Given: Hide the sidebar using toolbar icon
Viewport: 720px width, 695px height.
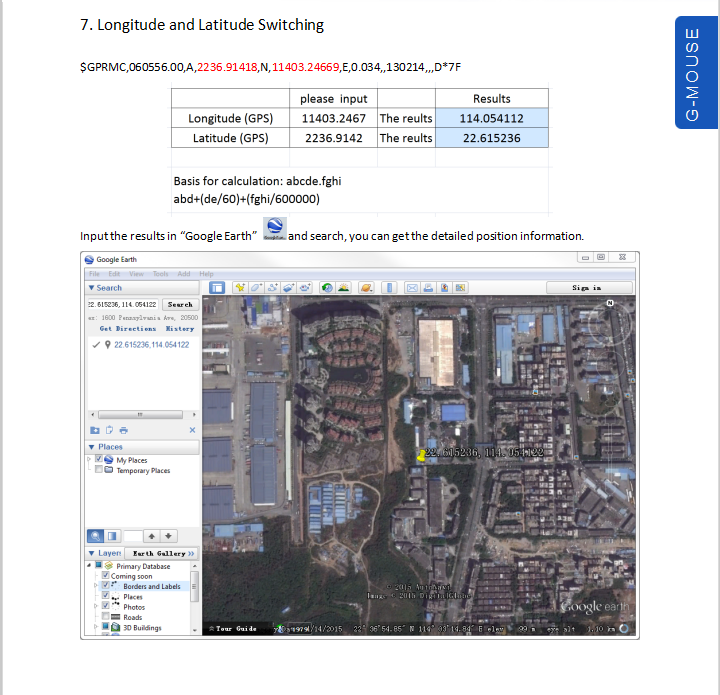Looking at the screenshot, I should click(217, 288).
